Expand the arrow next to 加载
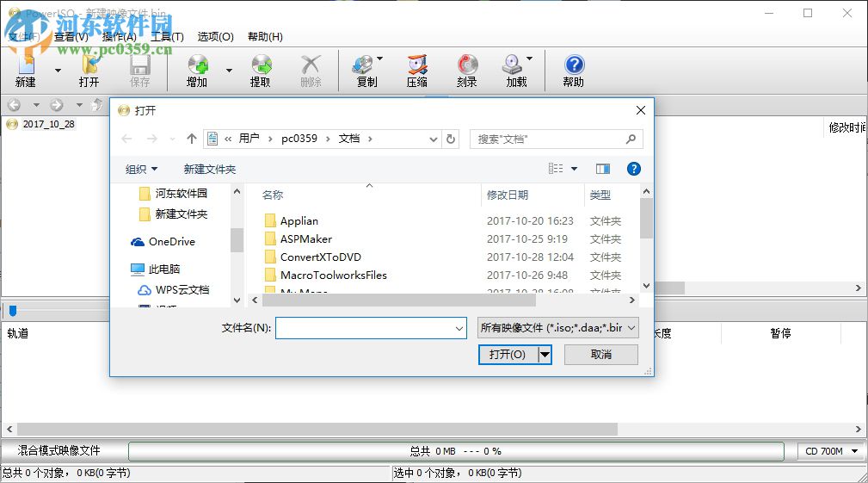 click(x=529, y=59)
